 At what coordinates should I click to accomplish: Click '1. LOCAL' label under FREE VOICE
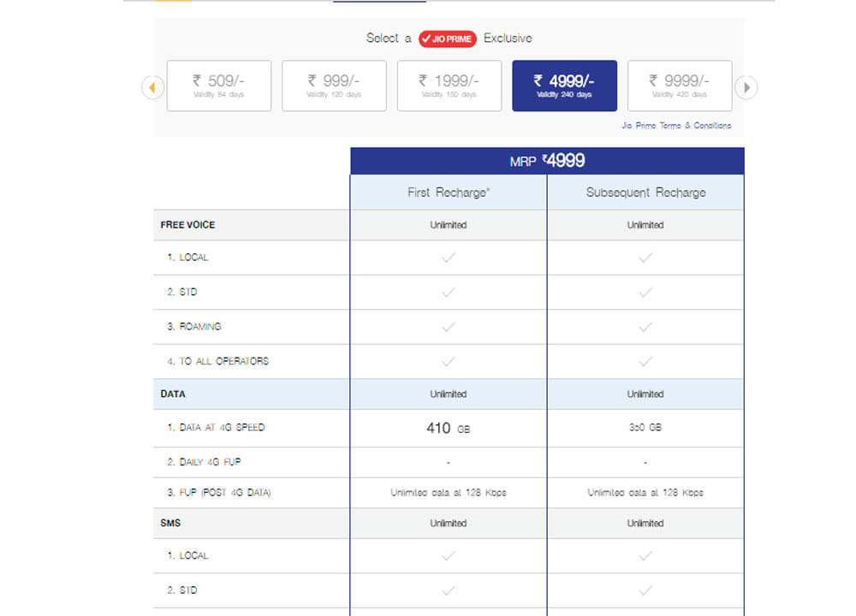click(x=187, y=257)
